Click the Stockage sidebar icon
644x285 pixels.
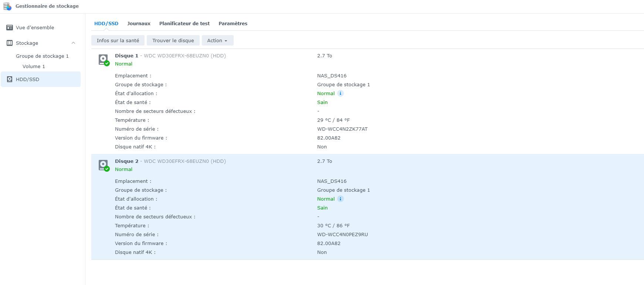click(x=10, y=43)
